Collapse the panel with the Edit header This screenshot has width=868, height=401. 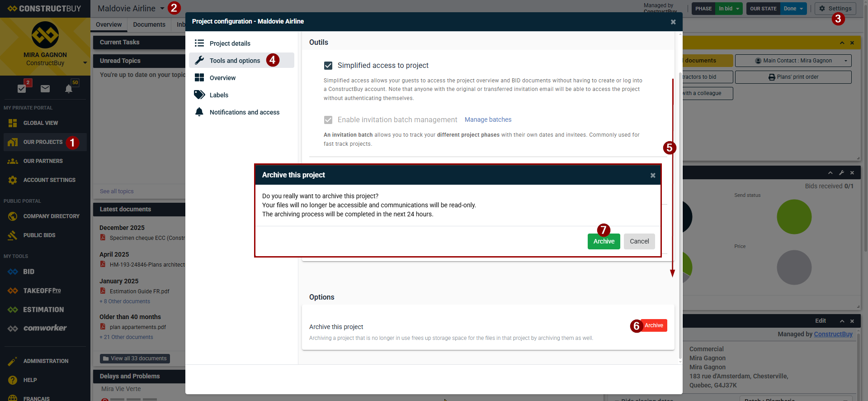(x=842, y=321)
